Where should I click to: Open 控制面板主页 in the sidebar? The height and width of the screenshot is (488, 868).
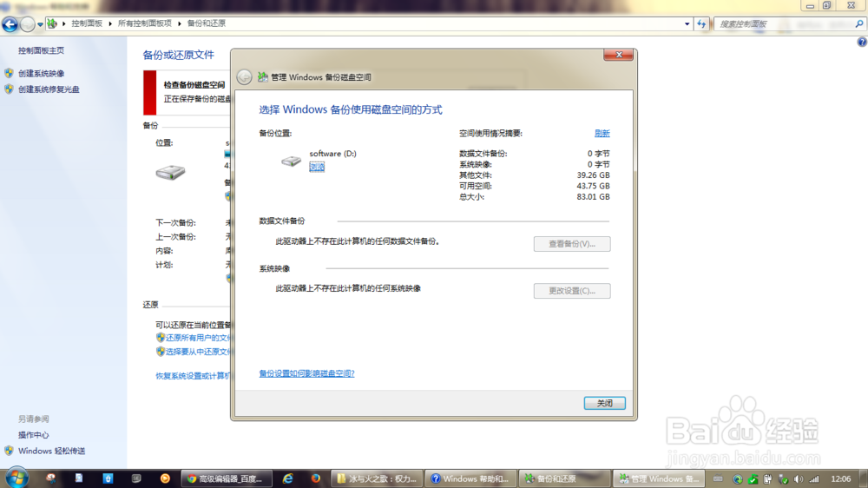[x=41, y=50]
